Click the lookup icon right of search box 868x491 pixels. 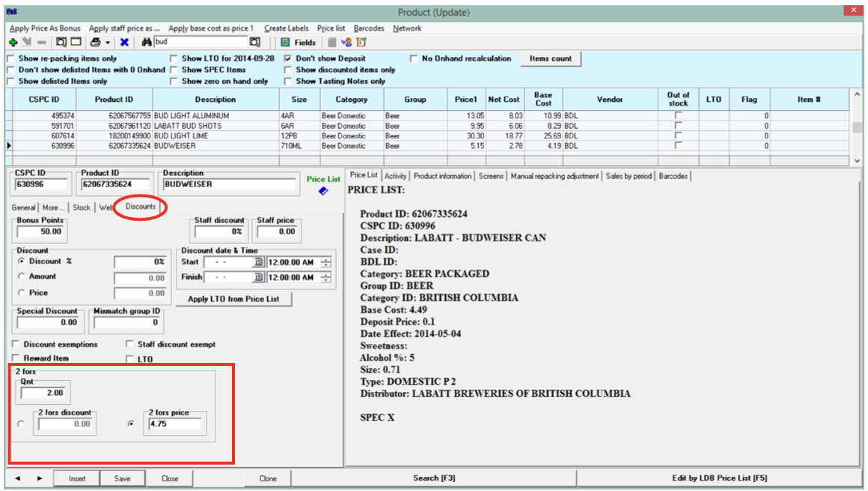254,42
